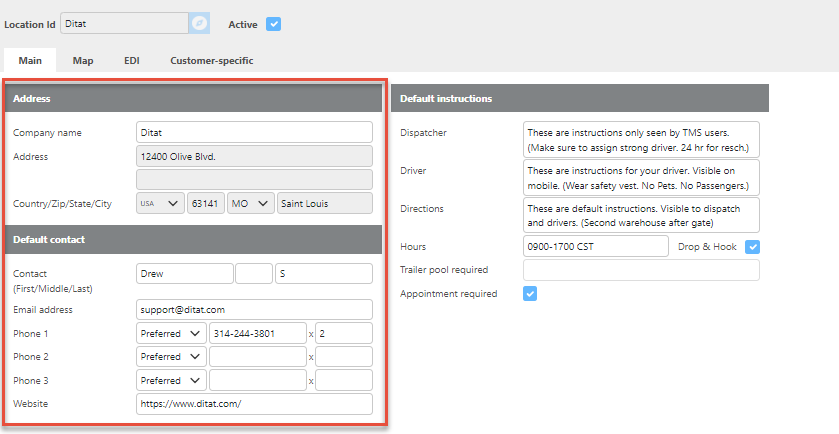Toggle the Appointment required checkbox
This screenshot has width=839, height=434.
click(x=531, y=294)
